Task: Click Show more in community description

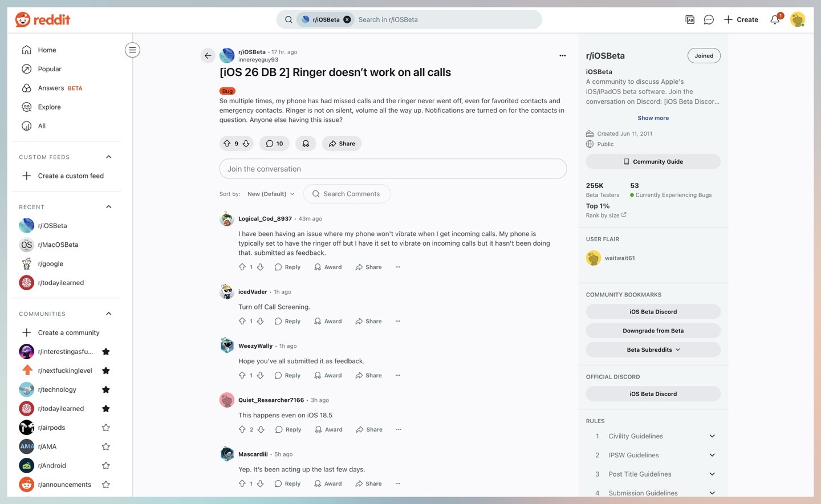Action: [x=653, y=118]
